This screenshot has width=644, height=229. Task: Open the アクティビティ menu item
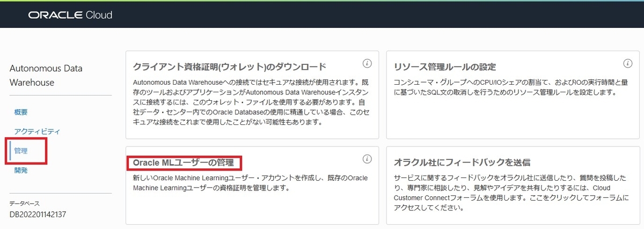tap(37, 131)
